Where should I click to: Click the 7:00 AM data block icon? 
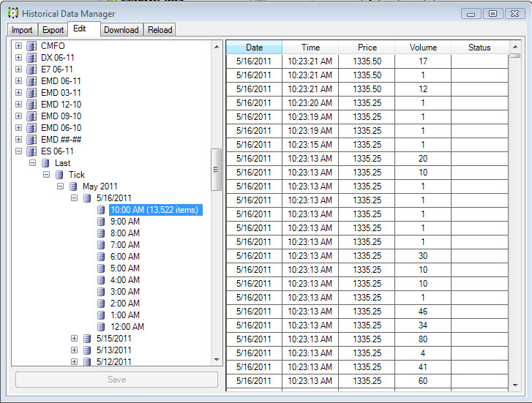click(101, 245)
